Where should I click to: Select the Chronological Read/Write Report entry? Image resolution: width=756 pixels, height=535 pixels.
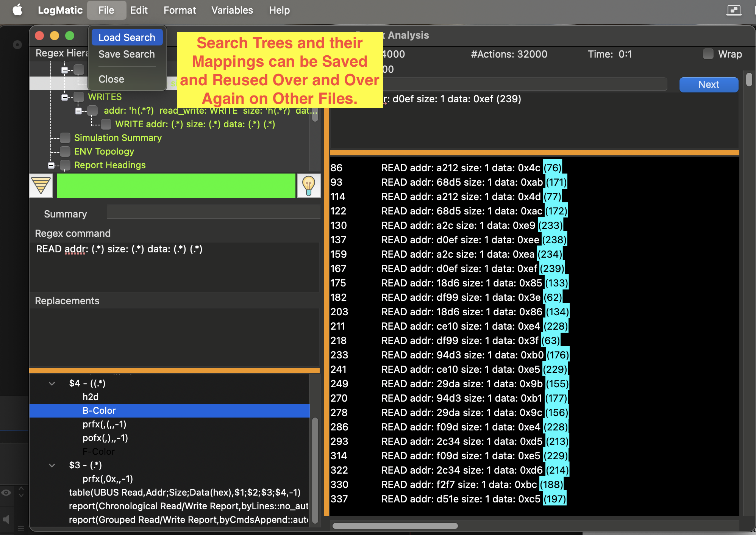click(189, 506)
